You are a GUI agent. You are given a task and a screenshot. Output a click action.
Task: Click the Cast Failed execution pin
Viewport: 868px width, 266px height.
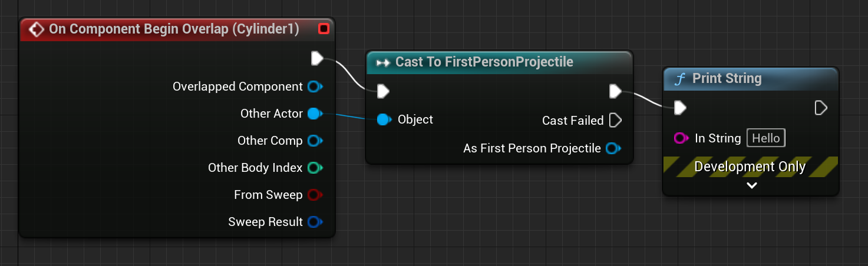pos(615,121)
